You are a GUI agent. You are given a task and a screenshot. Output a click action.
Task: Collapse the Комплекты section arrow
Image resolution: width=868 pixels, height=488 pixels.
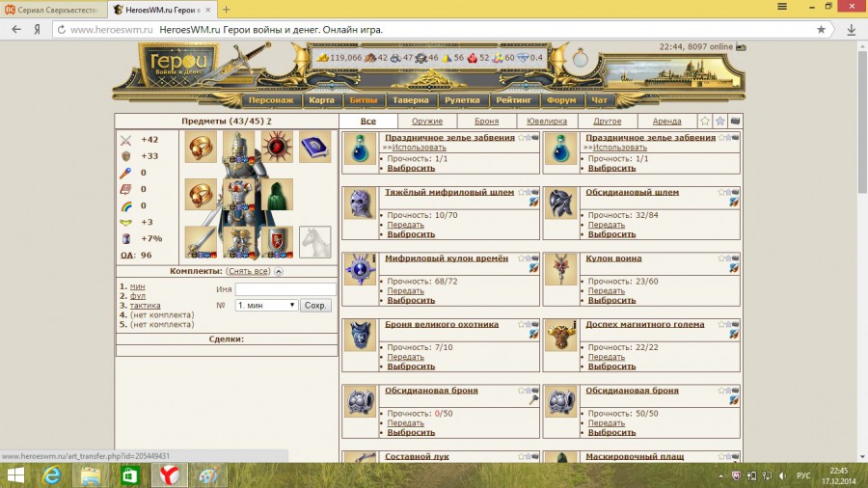(x=279, y=272)
